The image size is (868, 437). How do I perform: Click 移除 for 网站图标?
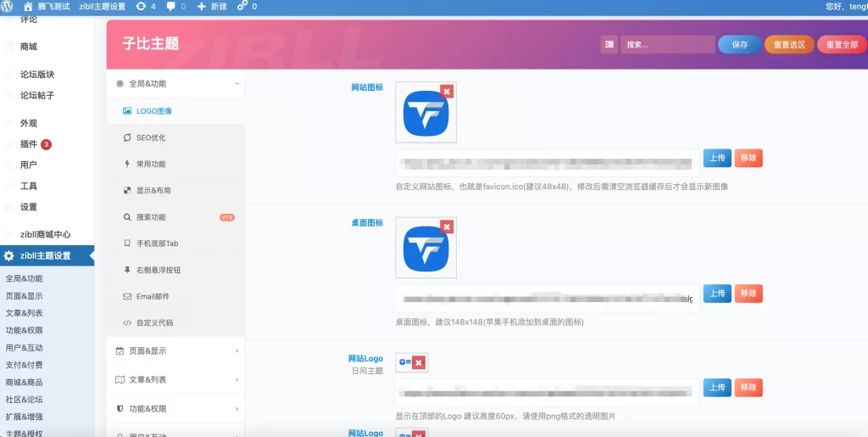pyautogui.click(x=748, y=158)
